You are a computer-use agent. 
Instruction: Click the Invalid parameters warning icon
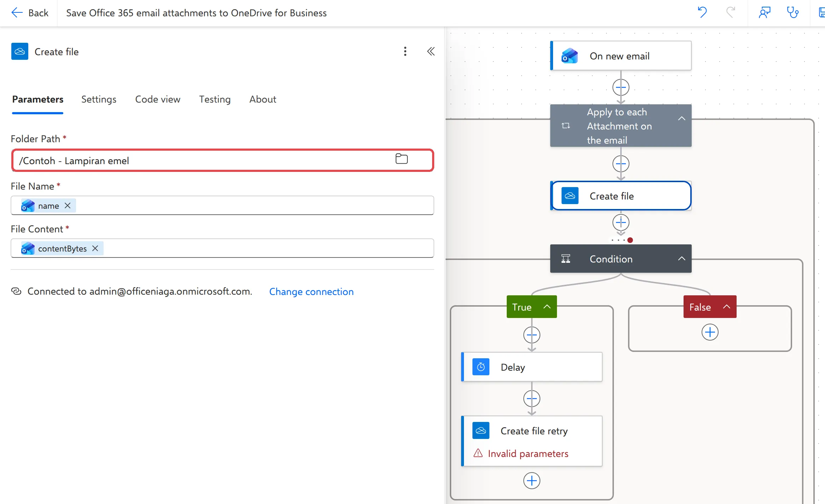click(x=478, y=453)
